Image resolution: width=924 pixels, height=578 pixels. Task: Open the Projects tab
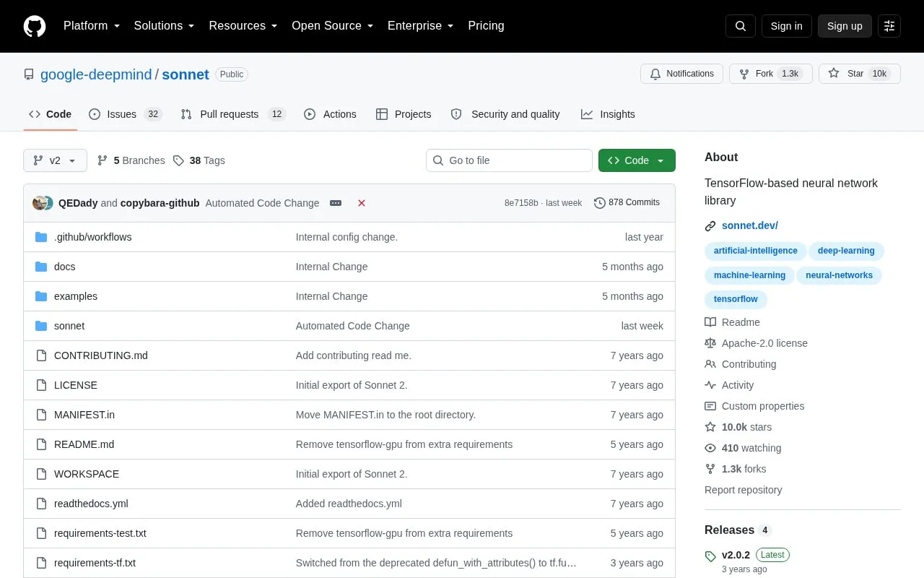(x=404, y=114)
